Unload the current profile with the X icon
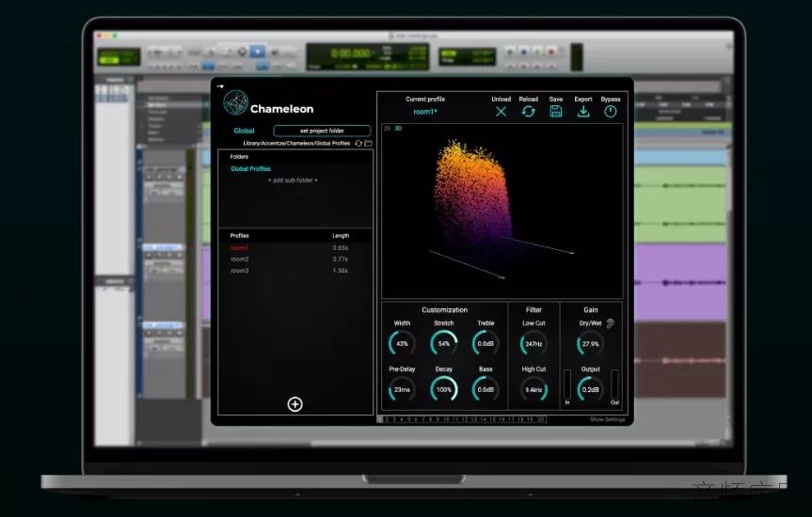The image size is (812, 517). (x=501, y=111)
